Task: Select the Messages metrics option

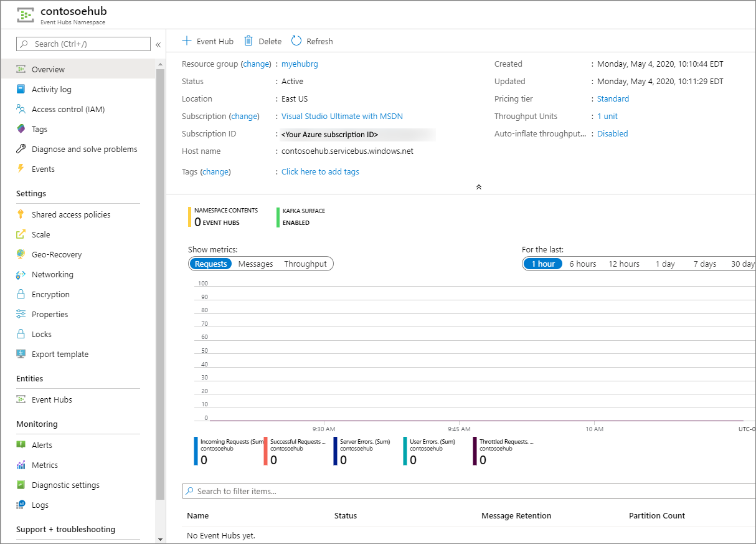Action: (x=255, y=264)
